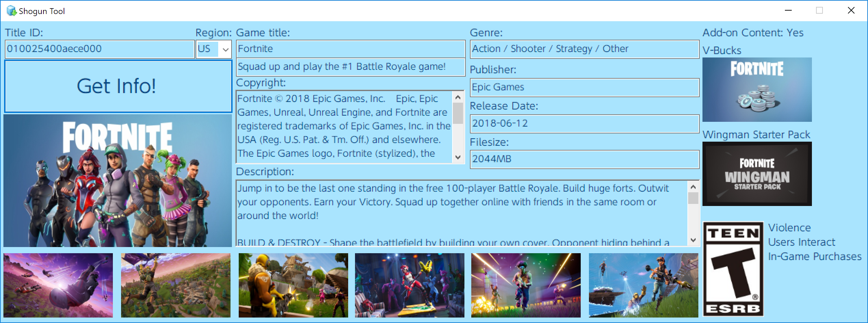868x323 pixels.
Task: Click the Description scrollbar up arrow
Action: 693,187
